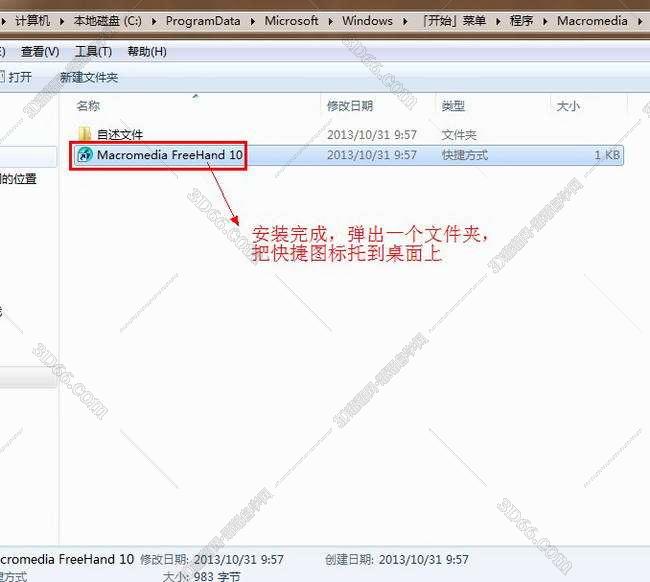The image size is (650, 582).
Task: Click 自述文件 row date 2013/10/31 9:57
Action: tap(372, 135)
